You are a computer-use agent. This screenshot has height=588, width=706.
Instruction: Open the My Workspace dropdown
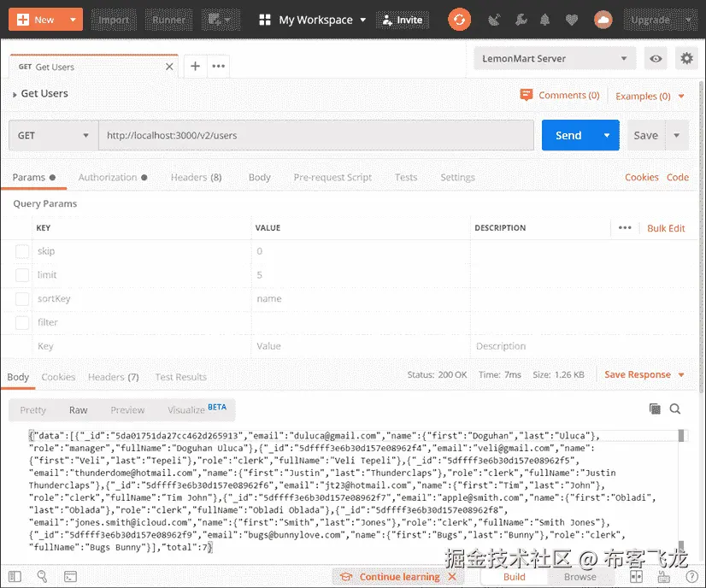(363, 20)
